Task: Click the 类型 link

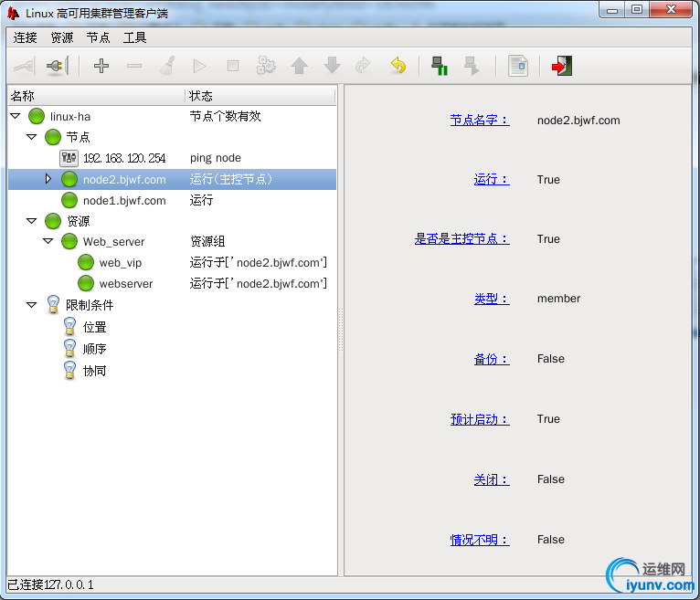Action: (x=492, y=299)
